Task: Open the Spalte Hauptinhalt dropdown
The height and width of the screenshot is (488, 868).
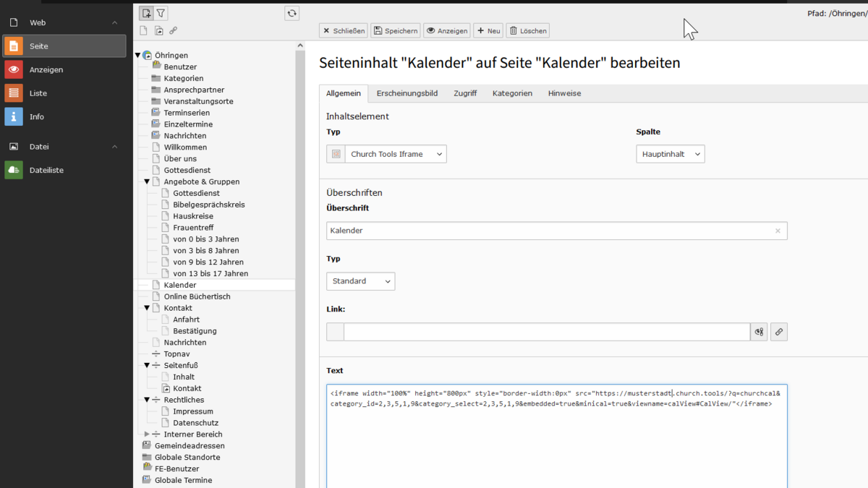Action: click(670, 154)
